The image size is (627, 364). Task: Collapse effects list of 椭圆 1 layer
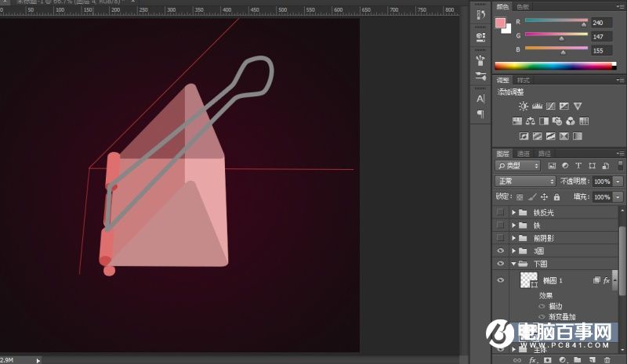coord(615,280)
